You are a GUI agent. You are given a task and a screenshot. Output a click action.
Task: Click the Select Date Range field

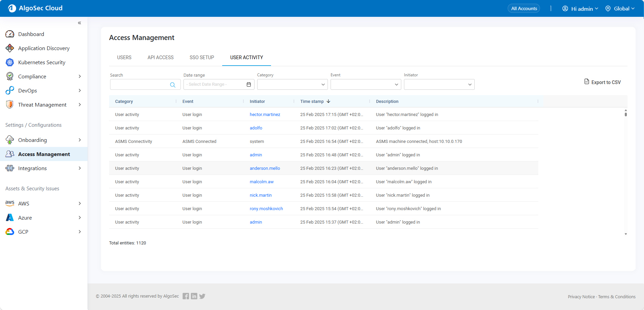tap(219, 84)
